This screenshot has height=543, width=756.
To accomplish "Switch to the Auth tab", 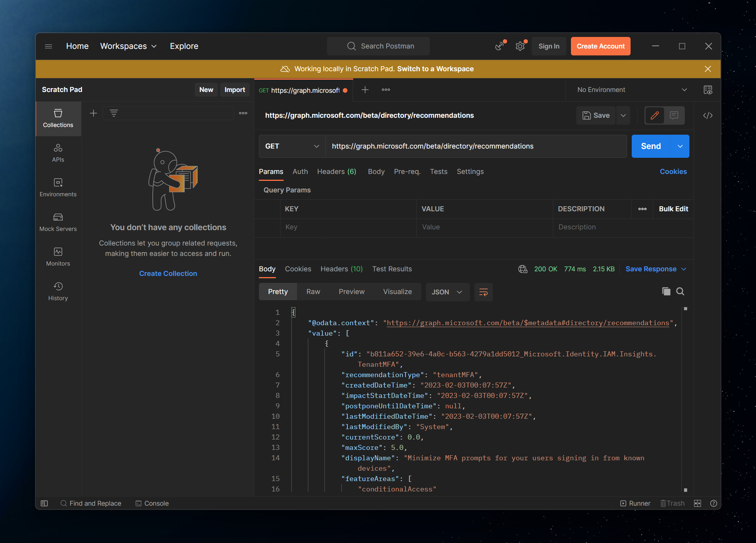I will 300,172.
